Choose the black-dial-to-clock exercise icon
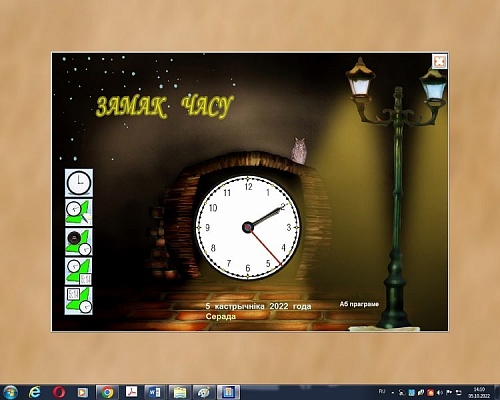 tap(79, 242)
